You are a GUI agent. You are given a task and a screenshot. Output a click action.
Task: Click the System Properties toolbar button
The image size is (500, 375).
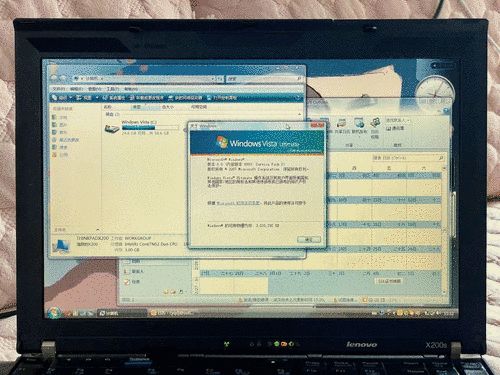pyautogui.click(x=113, y=98)
